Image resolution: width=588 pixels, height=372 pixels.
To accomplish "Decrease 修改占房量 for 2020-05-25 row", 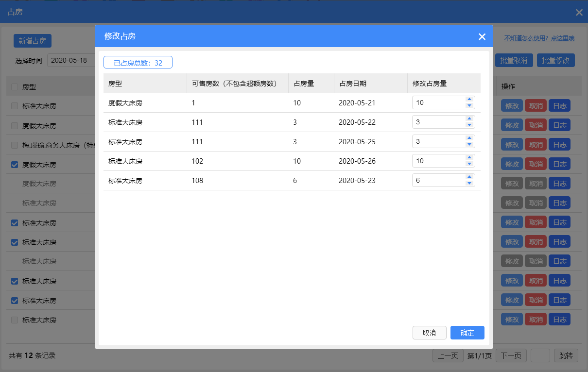I will pos(469,144).
